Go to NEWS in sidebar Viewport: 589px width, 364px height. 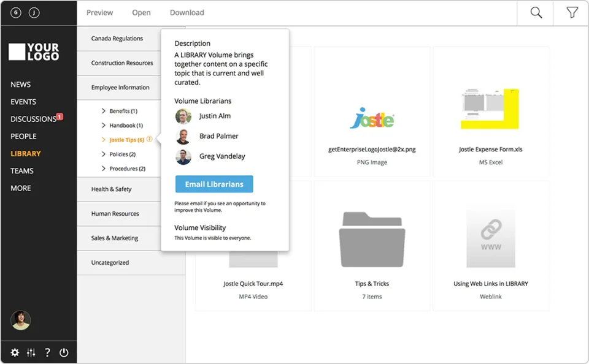point(21,85)
